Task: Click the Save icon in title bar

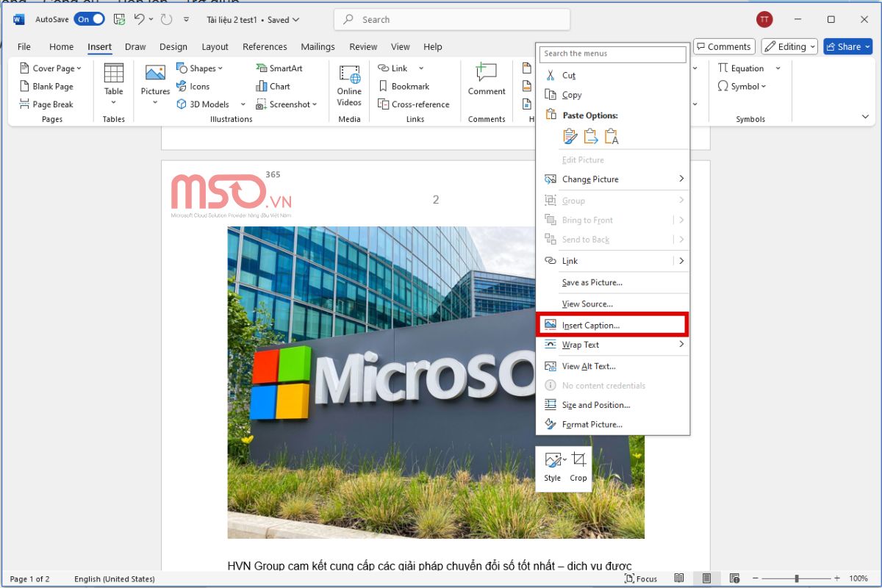Action: point(119,20)
